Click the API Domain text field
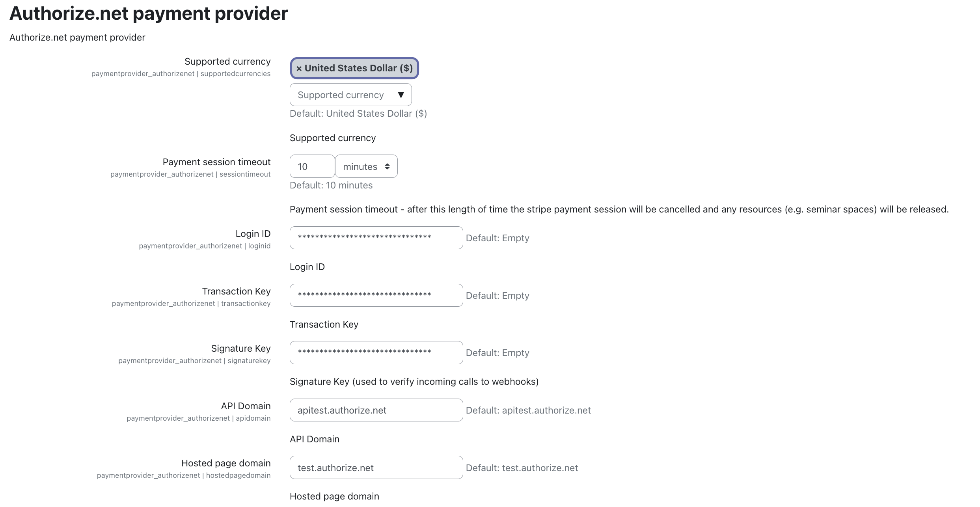The image size is (980, 507). click(376, 410)
